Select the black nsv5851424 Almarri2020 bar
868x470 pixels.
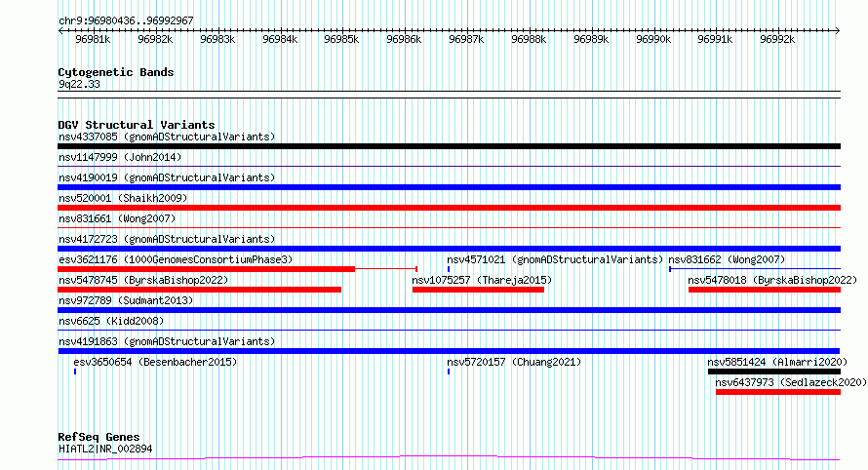tap(774, 372)
